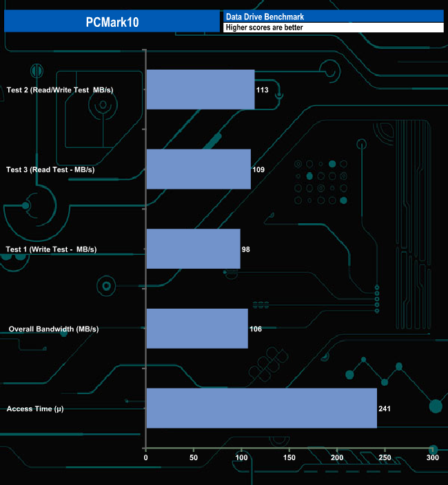Click the Overall Bandwidth (MB/s) label

[54, 329]
